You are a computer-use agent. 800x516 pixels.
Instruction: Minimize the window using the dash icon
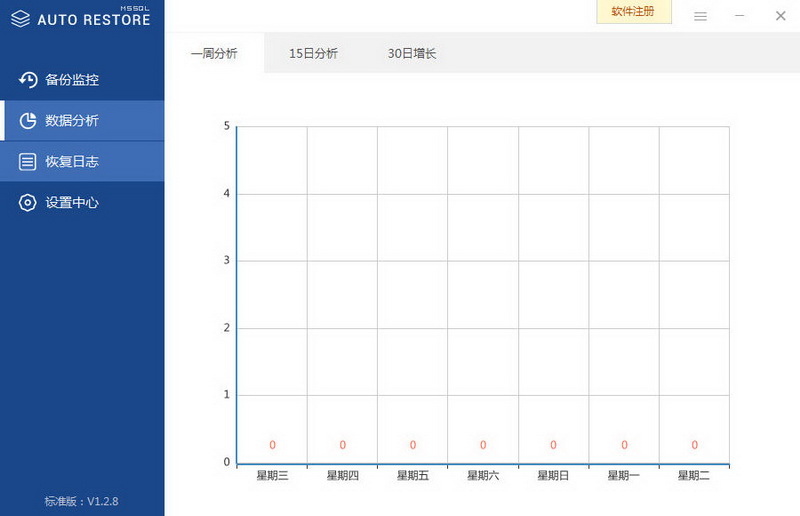[x=739, y=16]
